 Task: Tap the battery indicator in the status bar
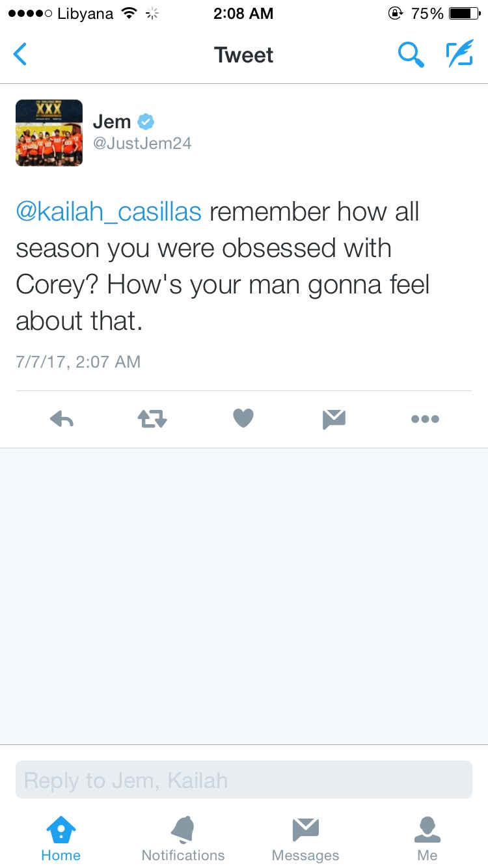pyautogui.click(x=464, y=13)
